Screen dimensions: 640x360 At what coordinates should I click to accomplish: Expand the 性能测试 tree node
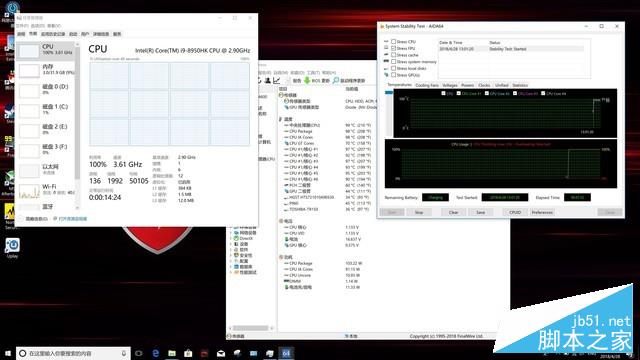[231, 272]
